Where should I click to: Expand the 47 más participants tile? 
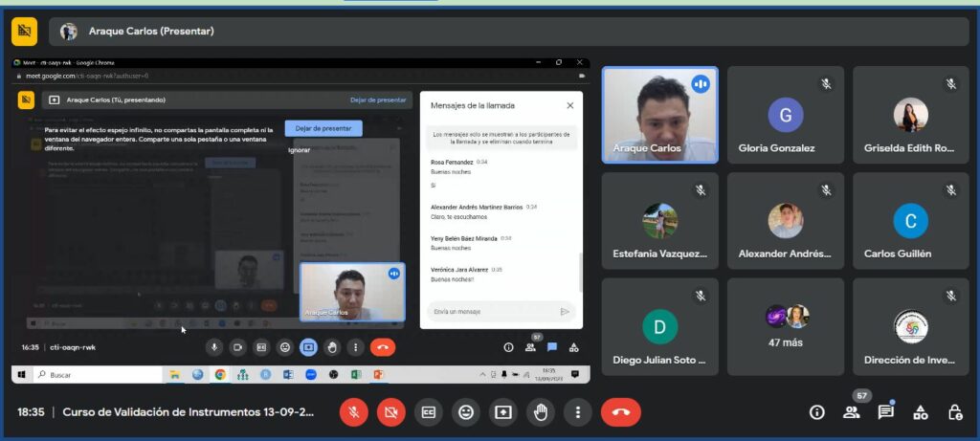786,327
